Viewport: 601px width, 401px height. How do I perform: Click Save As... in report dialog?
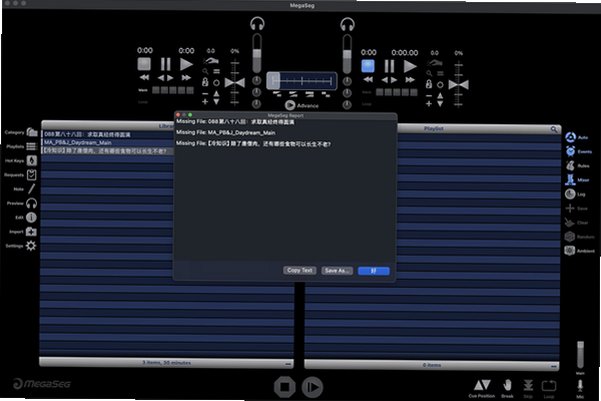click(x=337, y=271)
